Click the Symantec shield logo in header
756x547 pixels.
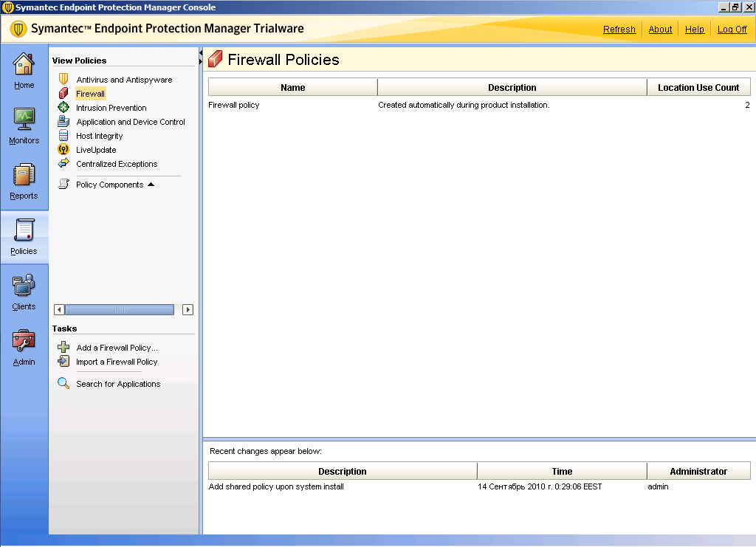pos(18,29)
